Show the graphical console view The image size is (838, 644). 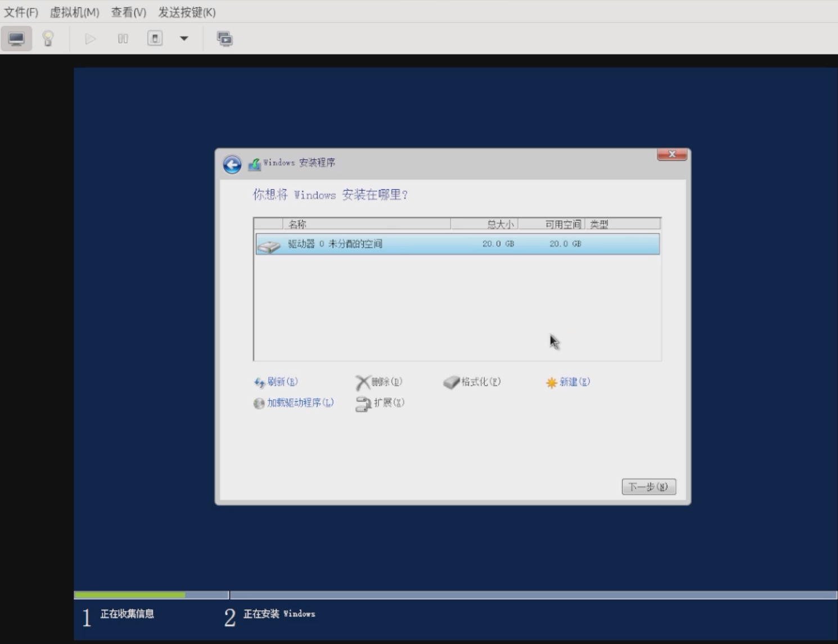[x=16, y=39]
